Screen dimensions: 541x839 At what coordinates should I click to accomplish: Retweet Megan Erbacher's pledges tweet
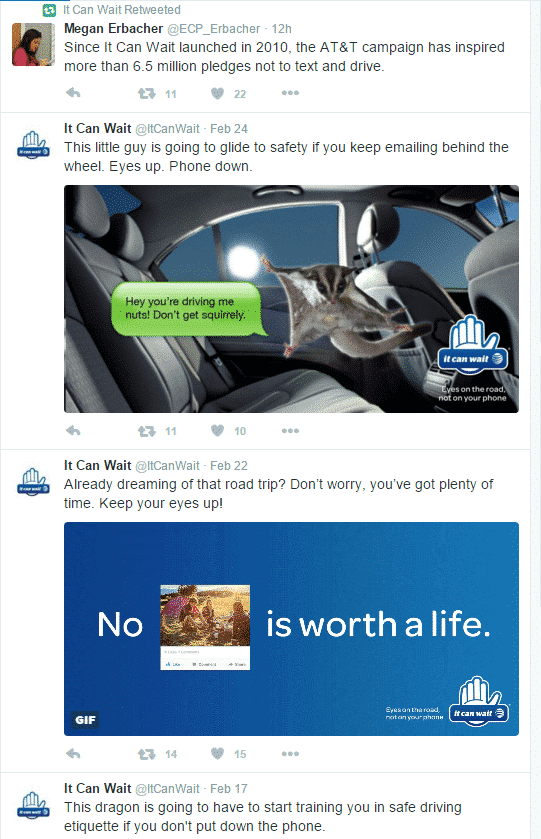(x=147, y=94)
